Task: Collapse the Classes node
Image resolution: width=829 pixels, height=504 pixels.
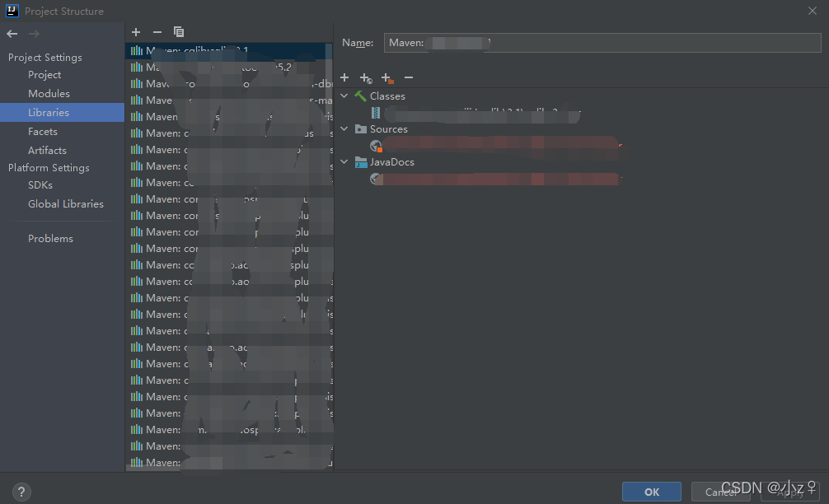Action: tap(344, 96)
